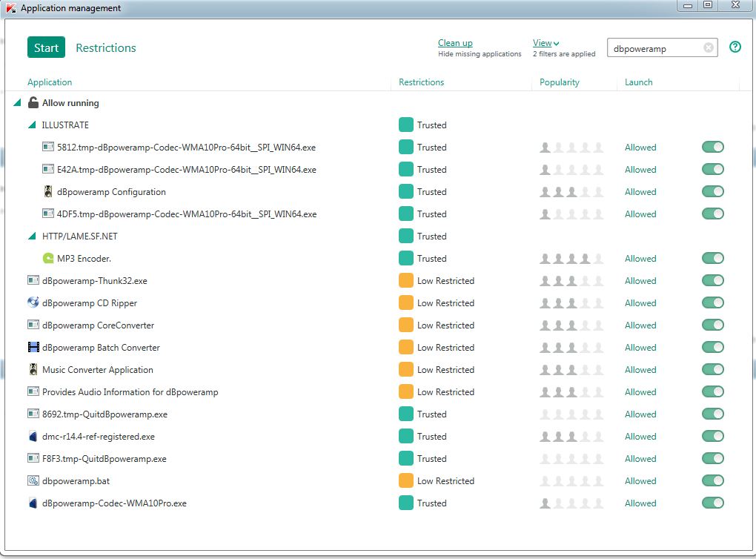Click the dBpoweramp Batch Converter film icon
756x559 pixels.
pos(33,347)
